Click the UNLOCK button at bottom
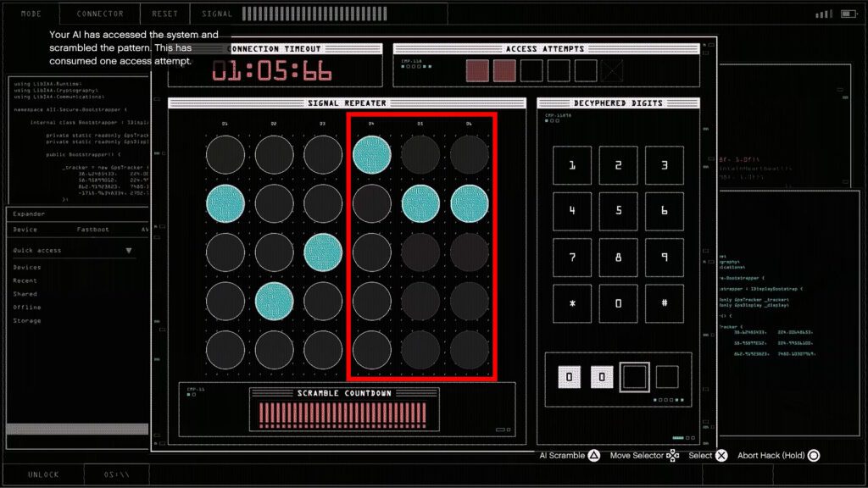Screen dimensions: 868x488 point(43,474)
